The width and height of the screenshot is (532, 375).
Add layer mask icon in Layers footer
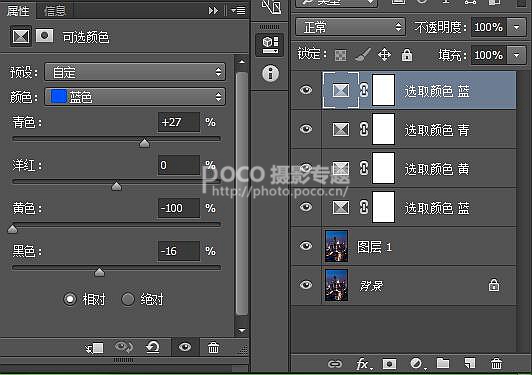[x=389, y=364]
